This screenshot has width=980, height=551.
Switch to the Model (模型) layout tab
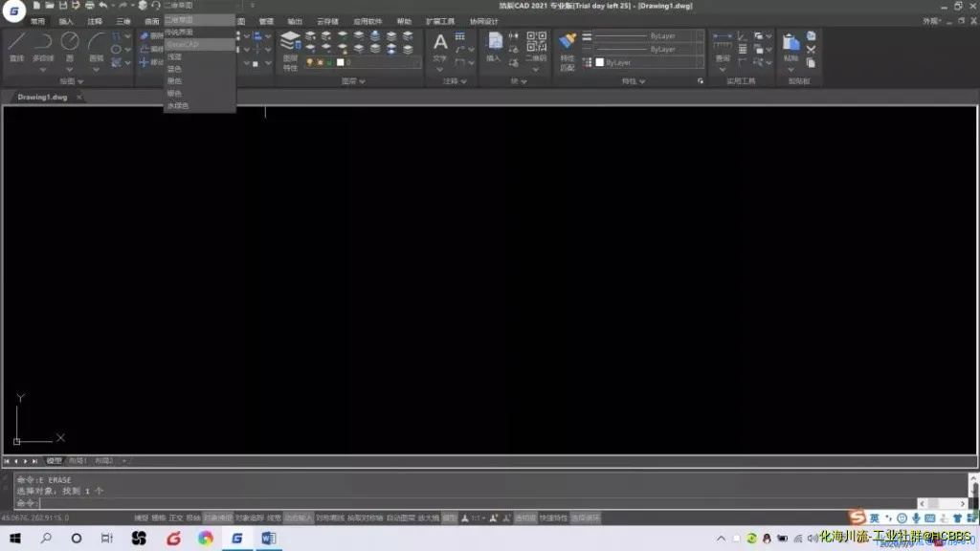54,461
